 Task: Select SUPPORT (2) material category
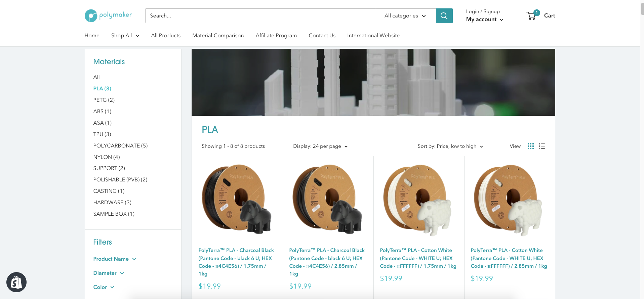click(109, 168)
